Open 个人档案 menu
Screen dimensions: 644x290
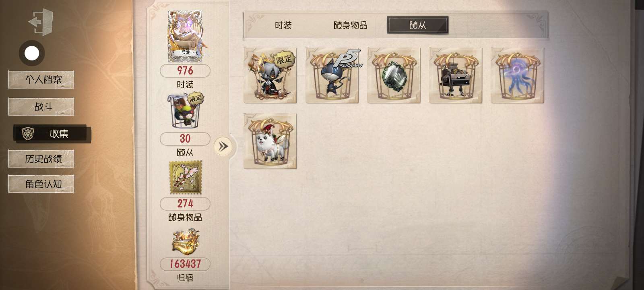41,80
